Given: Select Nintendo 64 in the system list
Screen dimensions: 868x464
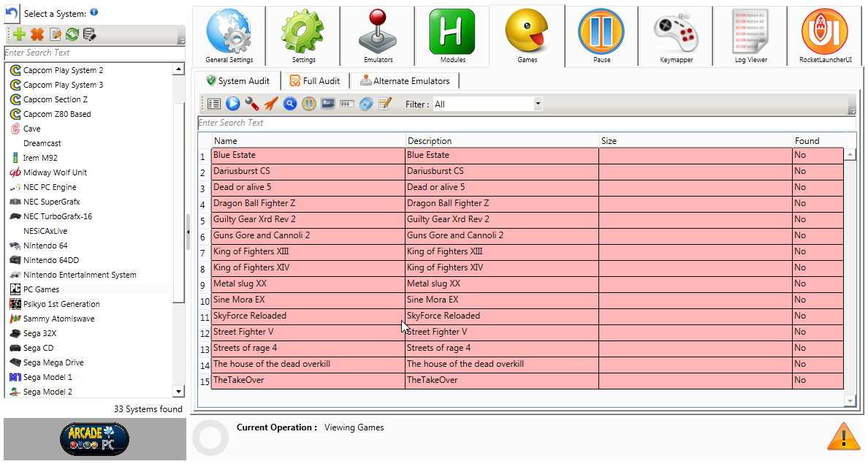Looking at the screenshot, I should pyautogui.click(x=45, y=246).
